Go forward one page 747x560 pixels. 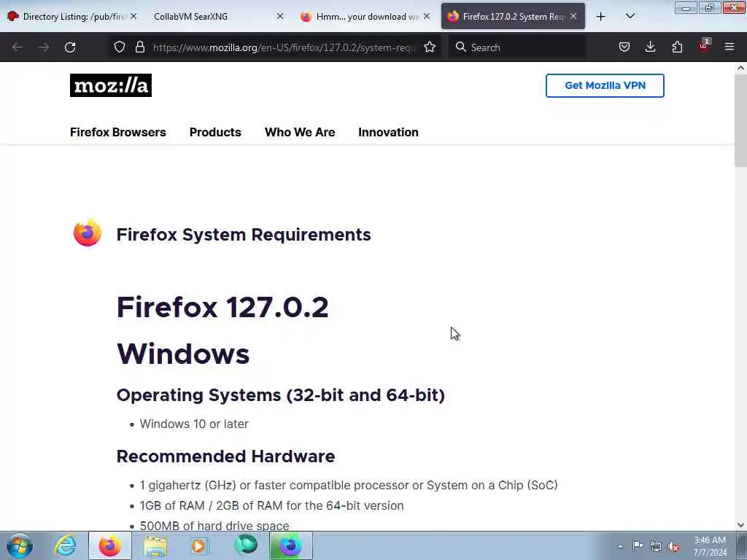44,47
